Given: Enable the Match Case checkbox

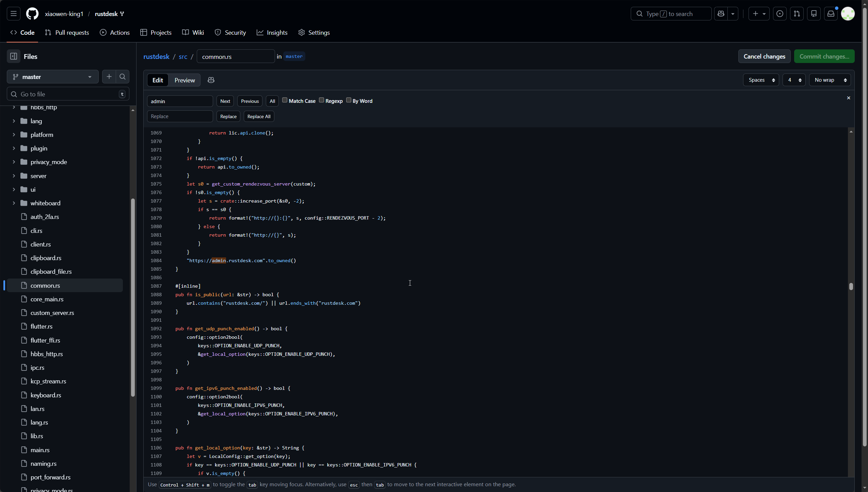Looking at the screenshot, I should [x=285, y=100].
